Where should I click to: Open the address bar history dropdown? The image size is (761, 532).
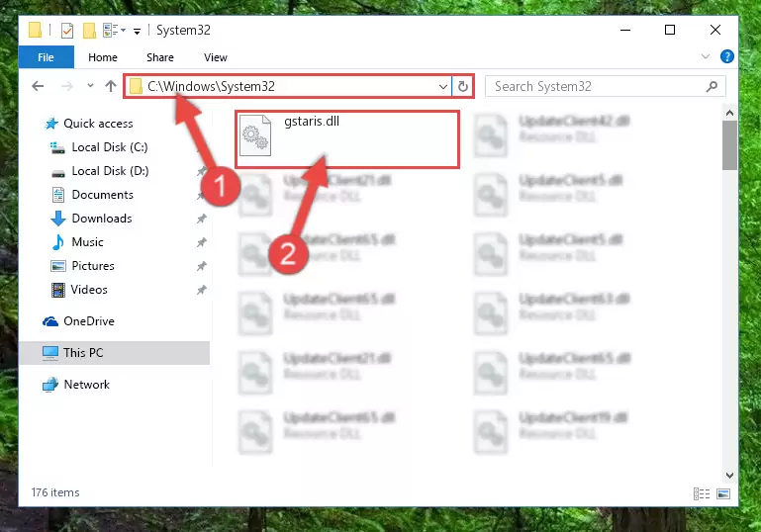tap(442, 87)
